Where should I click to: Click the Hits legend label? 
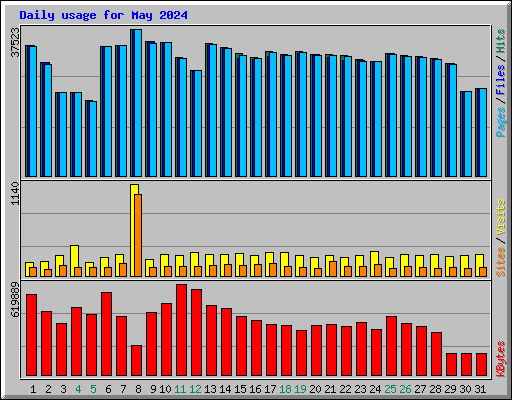click(500, 41)
